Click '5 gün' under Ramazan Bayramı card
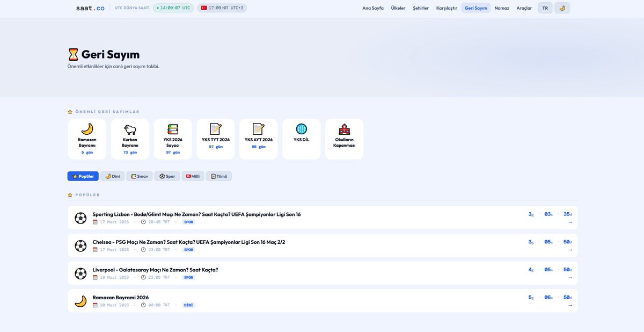 click(x=87, y=153)
